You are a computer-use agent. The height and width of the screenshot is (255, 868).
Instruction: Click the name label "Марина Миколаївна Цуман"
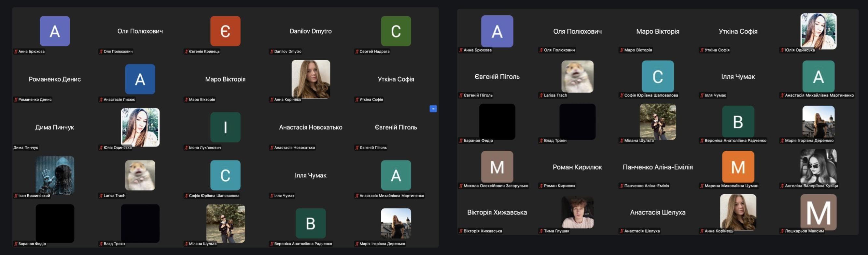pyautogui.click(x=732, y=186)
